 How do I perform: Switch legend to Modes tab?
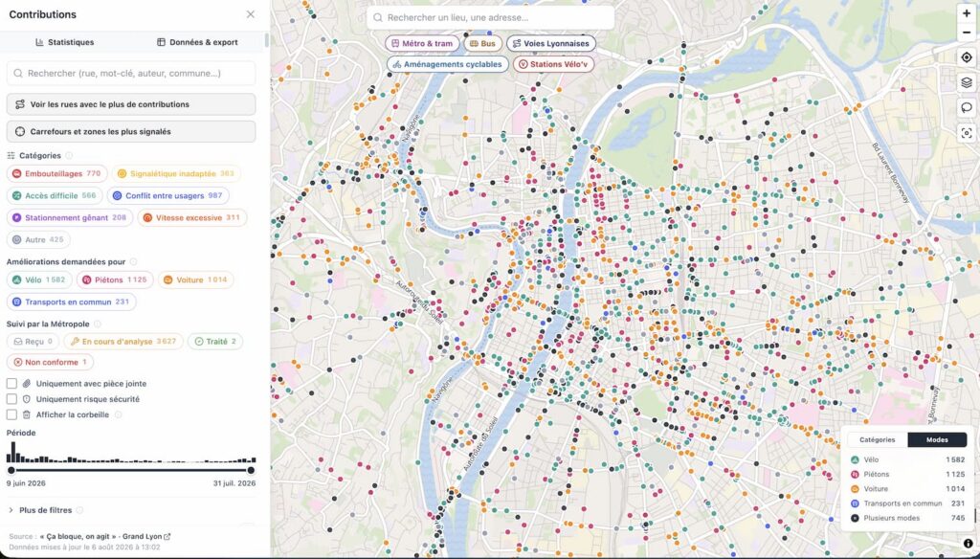[937, 439]
